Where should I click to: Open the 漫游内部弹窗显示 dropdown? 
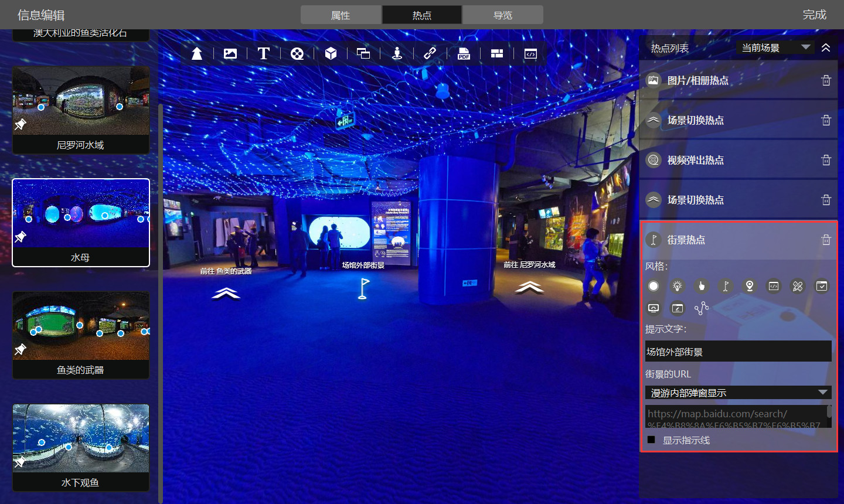(x=738, y=393)
